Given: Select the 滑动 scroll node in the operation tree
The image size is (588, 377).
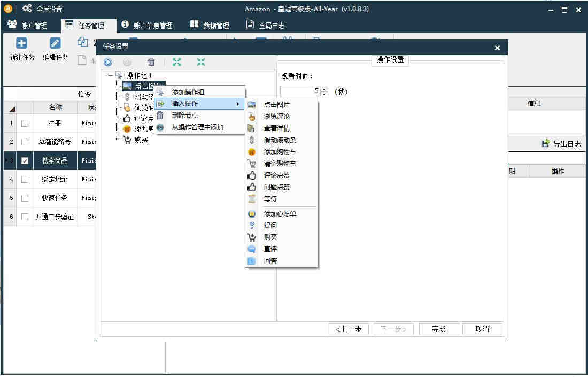Looking at the screenshot, I should pyautogui.click(x=138, y=97).
